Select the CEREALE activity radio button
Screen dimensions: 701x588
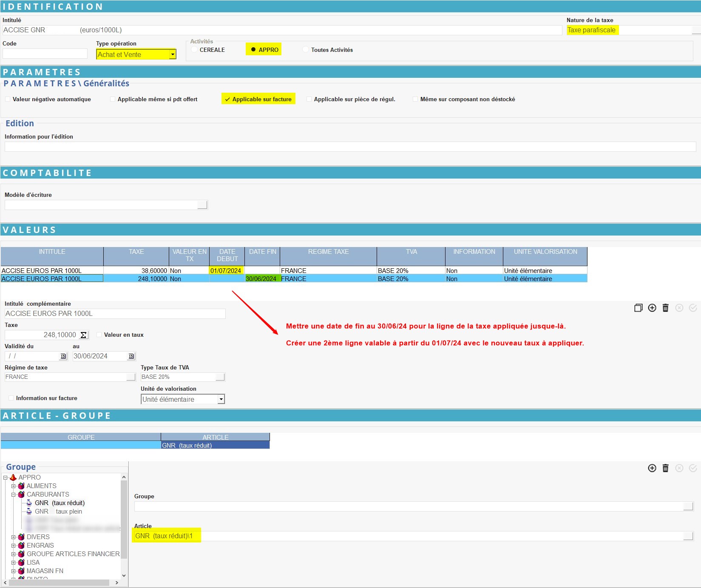tap(195, 50)
